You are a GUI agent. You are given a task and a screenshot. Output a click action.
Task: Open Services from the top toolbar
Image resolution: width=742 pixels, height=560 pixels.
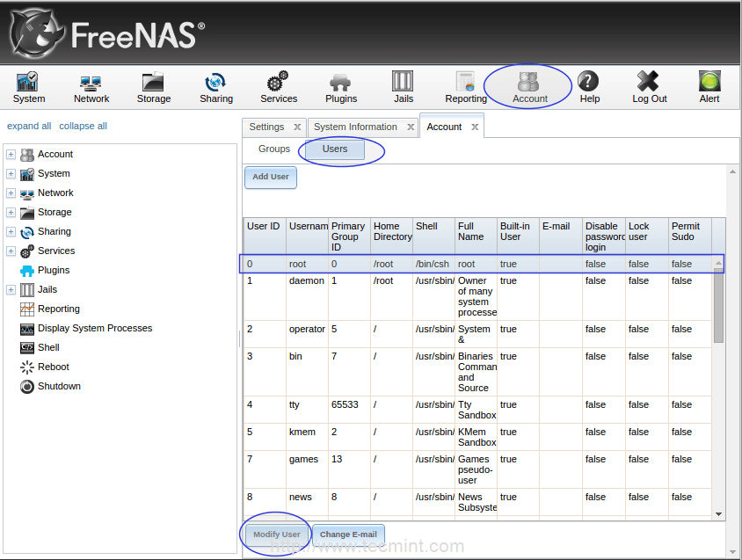[279, 87]
